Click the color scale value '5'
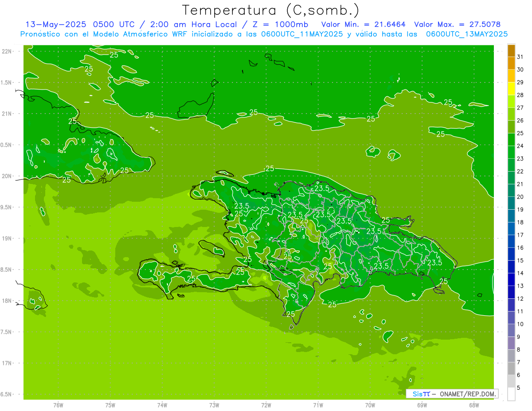 (518, 388)
